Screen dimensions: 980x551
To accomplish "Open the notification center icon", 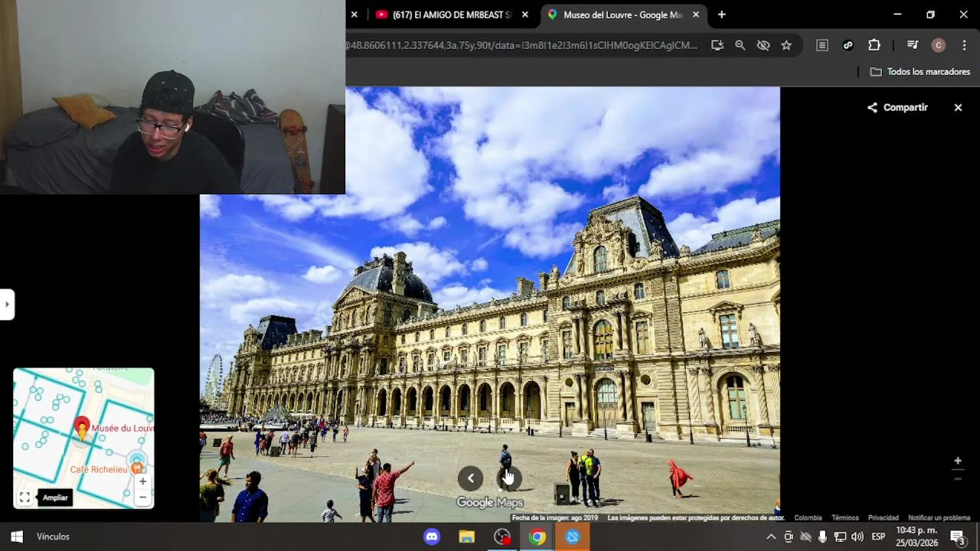I will click(958, 536).
